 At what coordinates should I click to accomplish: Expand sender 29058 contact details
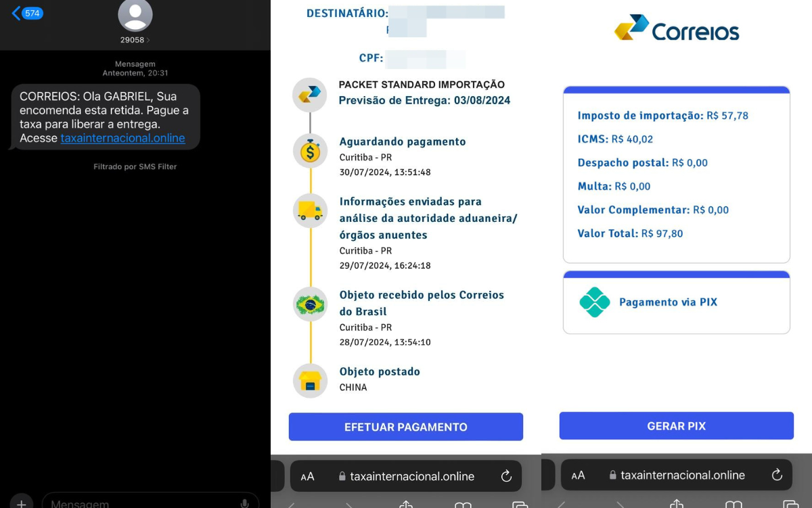click(135, 40)
